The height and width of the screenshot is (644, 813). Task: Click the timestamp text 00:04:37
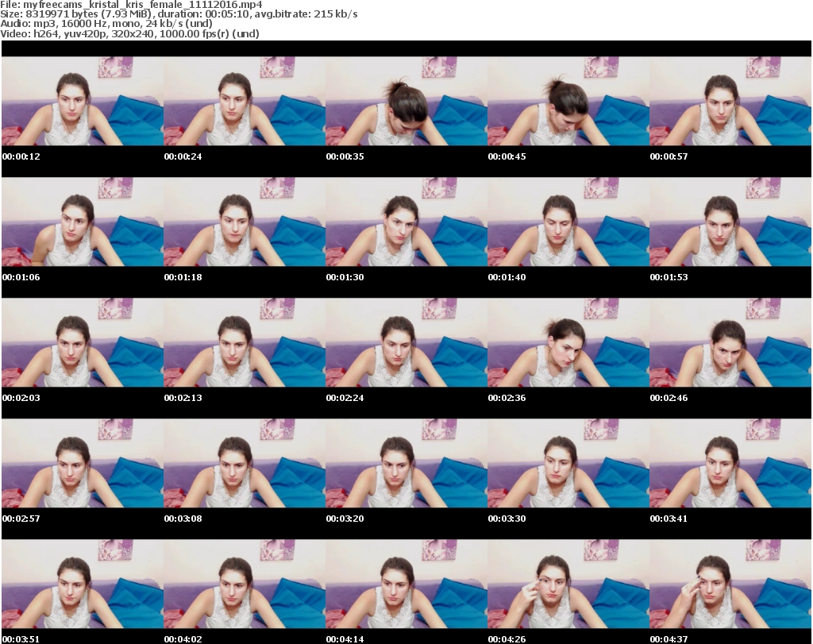coord(669,639)
